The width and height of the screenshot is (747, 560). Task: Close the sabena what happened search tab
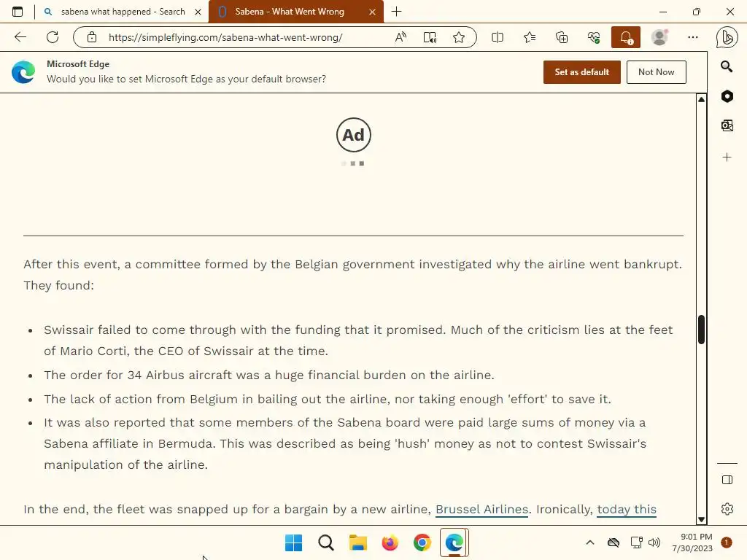pyautogui.click(x=198, y=12)
